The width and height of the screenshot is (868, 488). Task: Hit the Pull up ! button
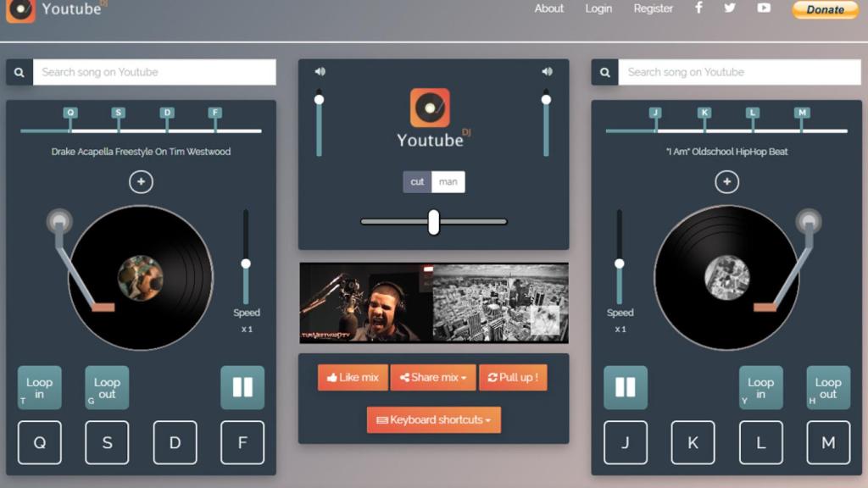[513, 378]
